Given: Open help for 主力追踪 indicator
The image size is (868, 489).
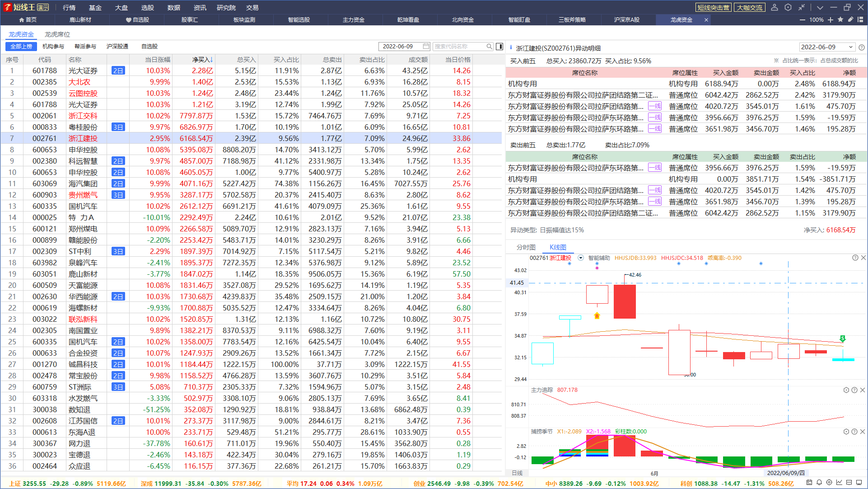Looking at the screenshot, I should click(x=854, y=390).
